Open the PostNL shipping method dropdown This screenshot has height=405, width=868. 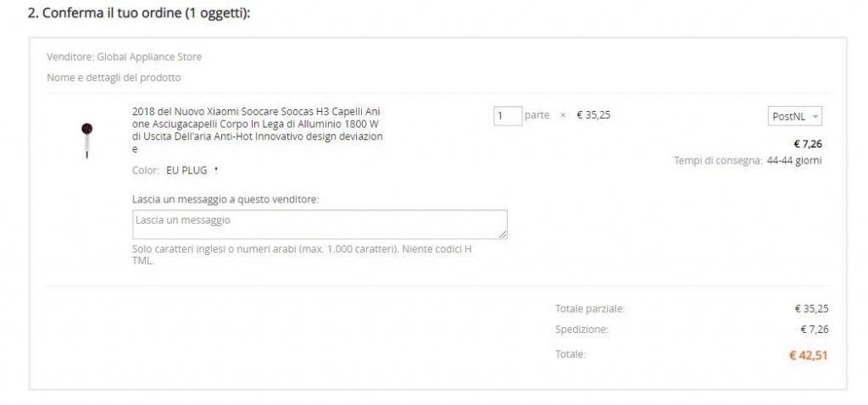[x=795, y=117]
